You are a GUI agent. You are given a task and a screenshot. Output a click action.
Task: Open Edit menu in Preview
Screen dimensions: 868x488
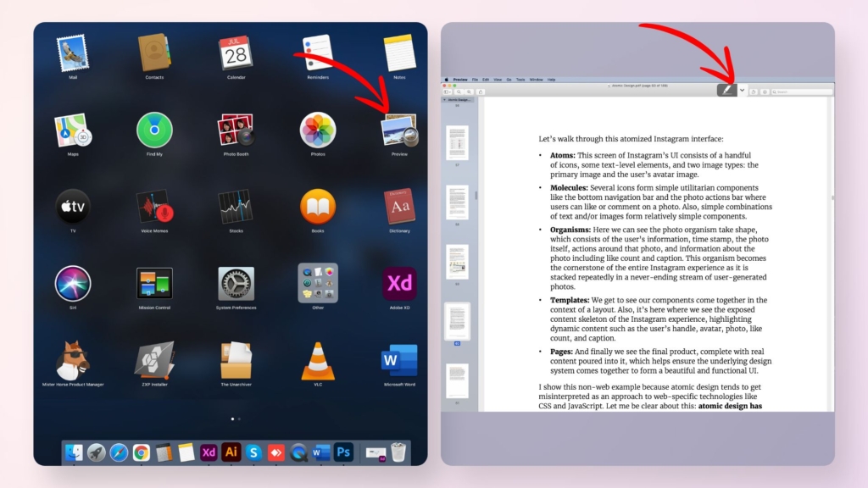486,80
